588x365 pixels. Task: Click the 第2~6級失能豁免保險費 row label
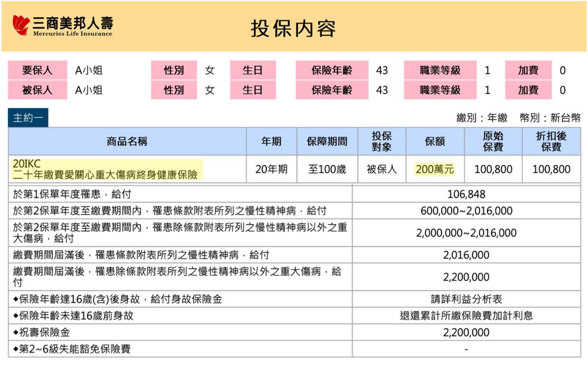[72, 349]
